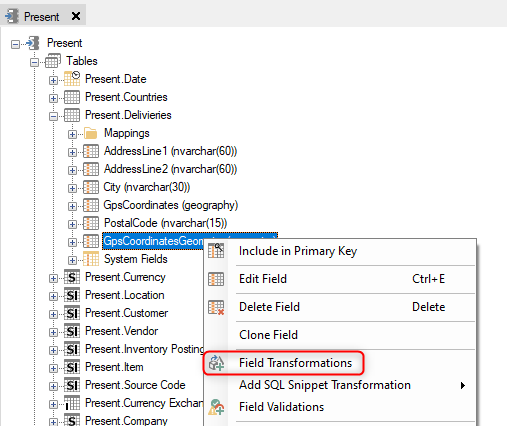Expand the Present.Countries table node
507x426 pixels.
pos(53,98)
